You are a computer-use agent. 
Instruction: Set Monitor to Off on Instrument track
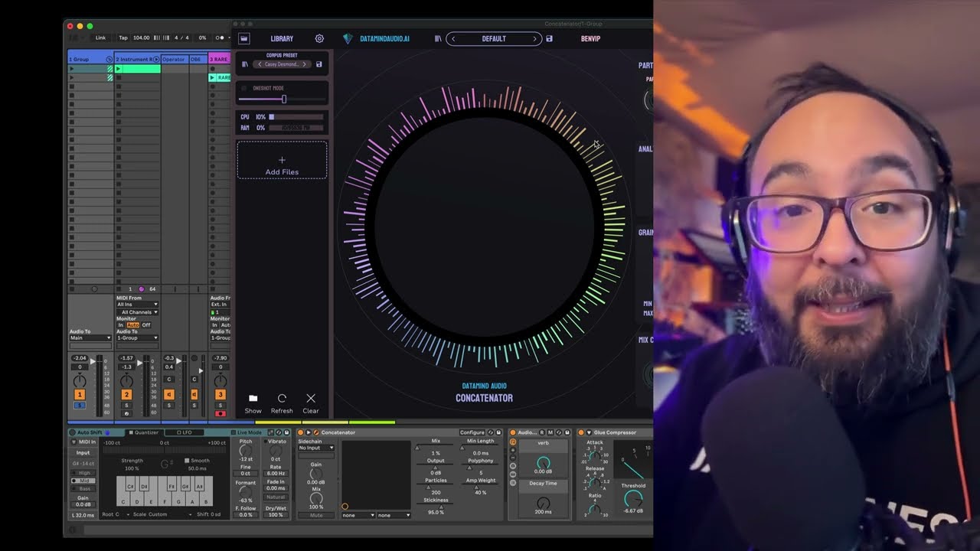[x=146, y=325]
